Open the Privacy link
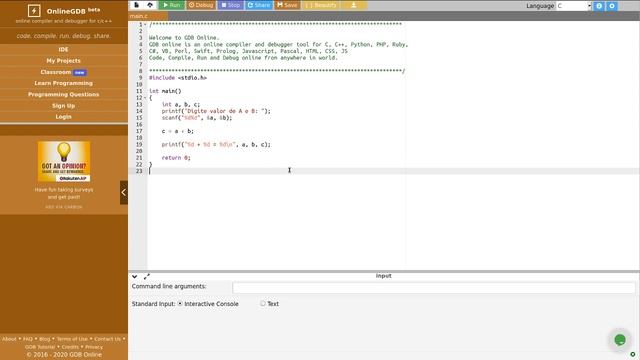The width and height of the screenshot is (640, 360). click(94, 347)
